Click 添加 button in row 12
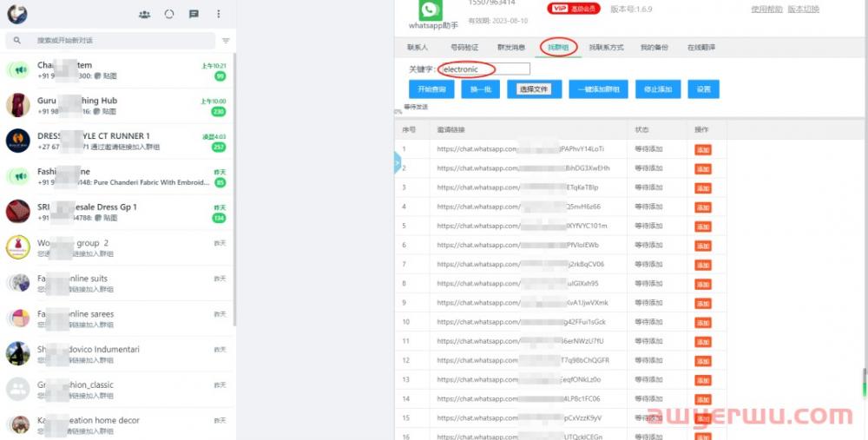 703,361
